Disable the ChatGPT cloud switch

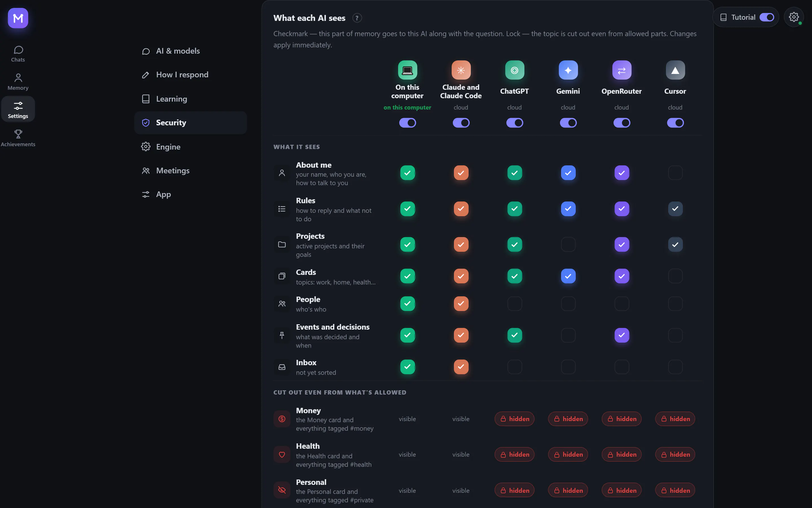pyautogui.click(x=514, y=123)
